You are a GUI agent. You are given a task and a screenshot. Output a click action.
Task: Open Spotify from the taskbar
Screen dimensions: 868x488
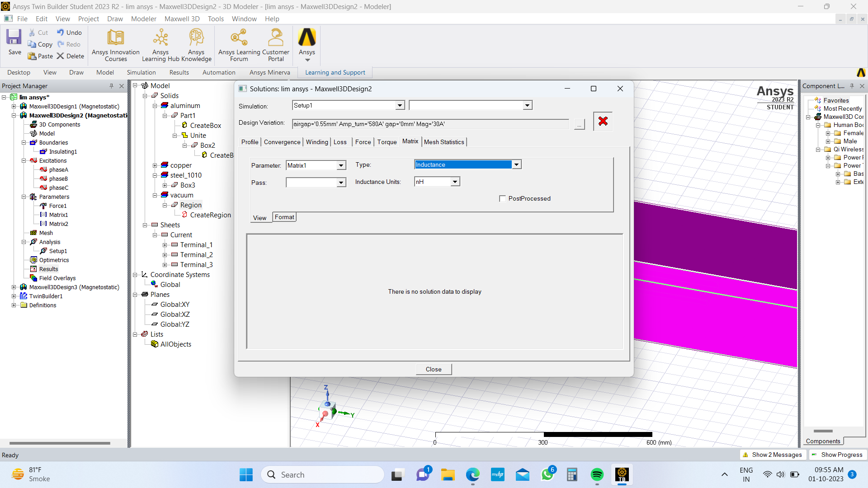coord(597,474)
